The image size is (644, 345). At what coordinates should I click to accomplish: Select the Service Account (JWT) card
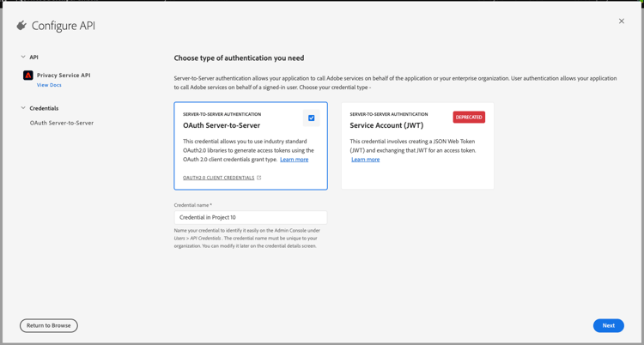[417, 146]
